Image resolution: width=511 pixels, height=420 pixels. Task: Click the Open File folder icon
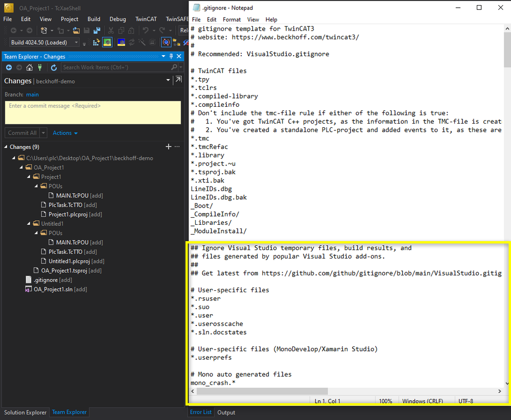76,31
